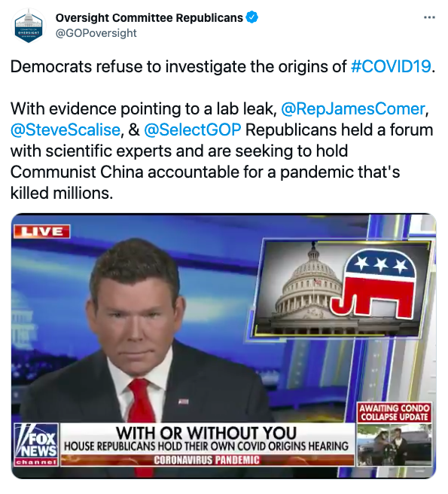Follow the #COVID19 hashtag link
The width and height of the screenshot is (448, 494).
pyautogui.click(x=391, y=66)
